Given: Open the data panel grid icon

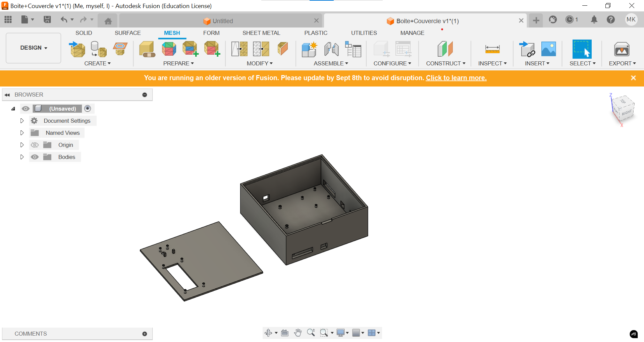Looking at the screenshot, I should click(8, 20).
